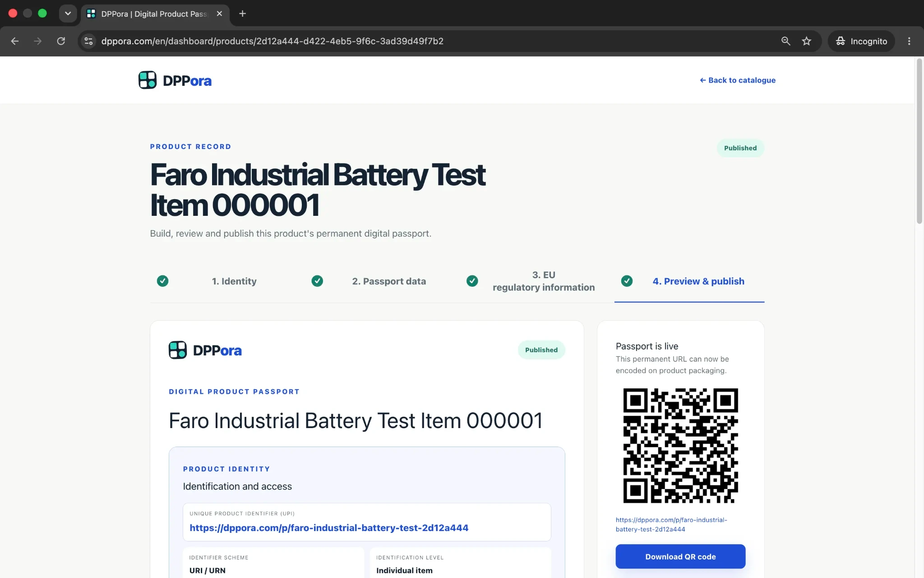
Task: Click the green checkmark beside 1. Identity
Action: 162,281
